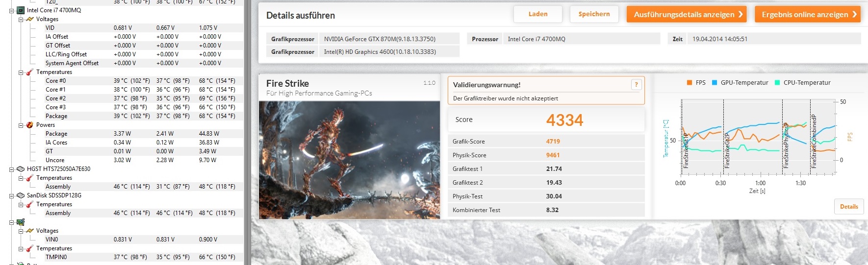
Task: Click the thermometer icon above the TMPIN0 row
Action: [x=30, y=248]
